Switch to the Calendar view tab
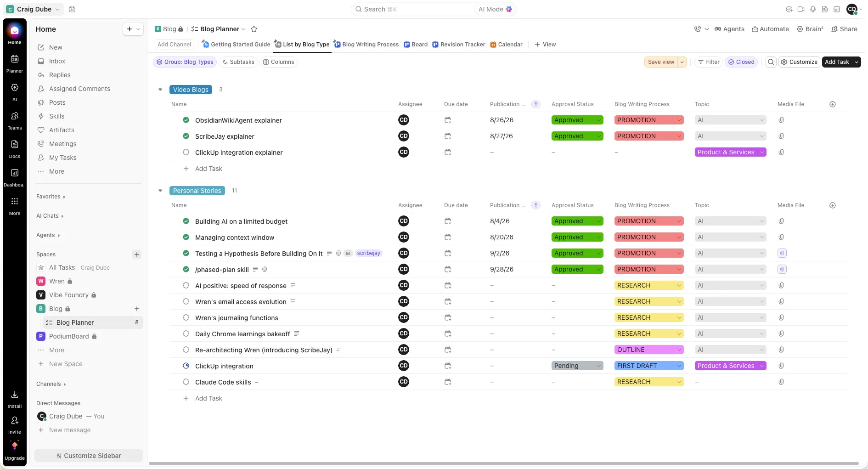The width and height of the screenshot is (868, 469). click(506, 45)
